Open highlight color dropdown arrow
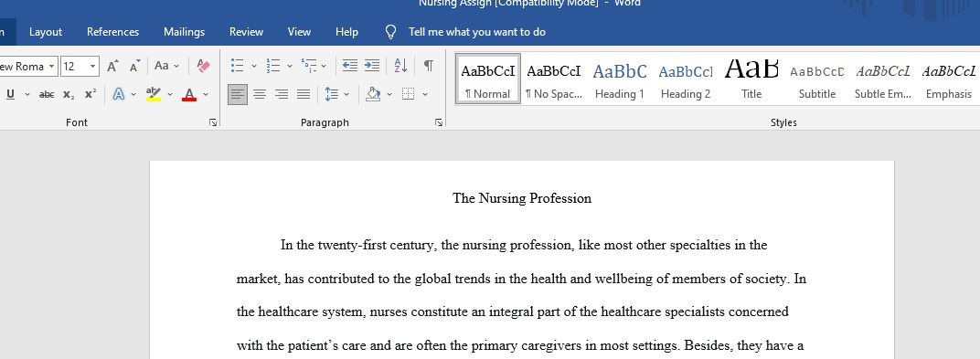Image resolution: width=980 pixels, height=359 pixels. coord(169,94)
